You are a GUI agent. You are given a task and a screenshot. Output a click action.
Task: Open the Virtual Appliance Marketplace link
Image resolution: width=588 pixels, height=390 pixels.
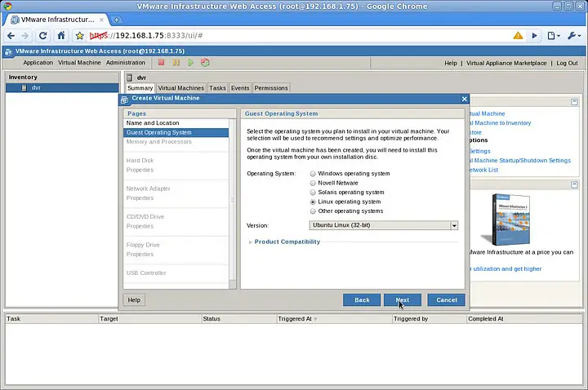[x=506, y=63]
